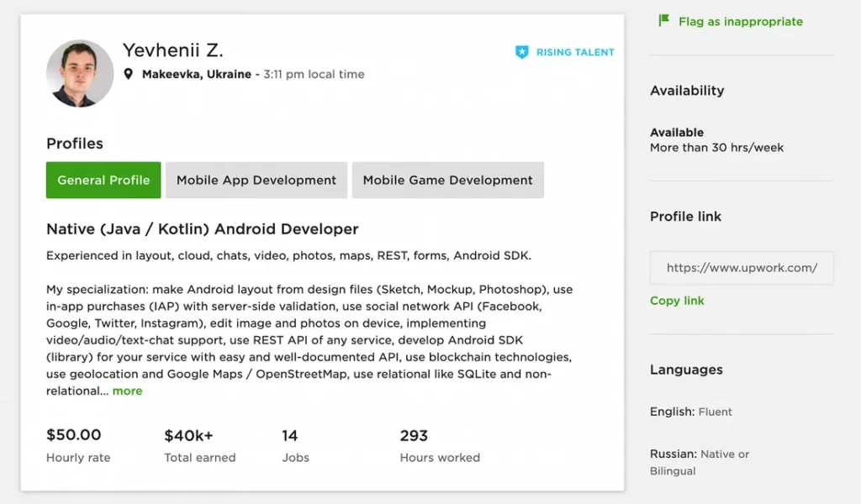This screenshot has height=504, width=861.
Task: Click the 293 hours worked stat
Action: coord(414,435)
